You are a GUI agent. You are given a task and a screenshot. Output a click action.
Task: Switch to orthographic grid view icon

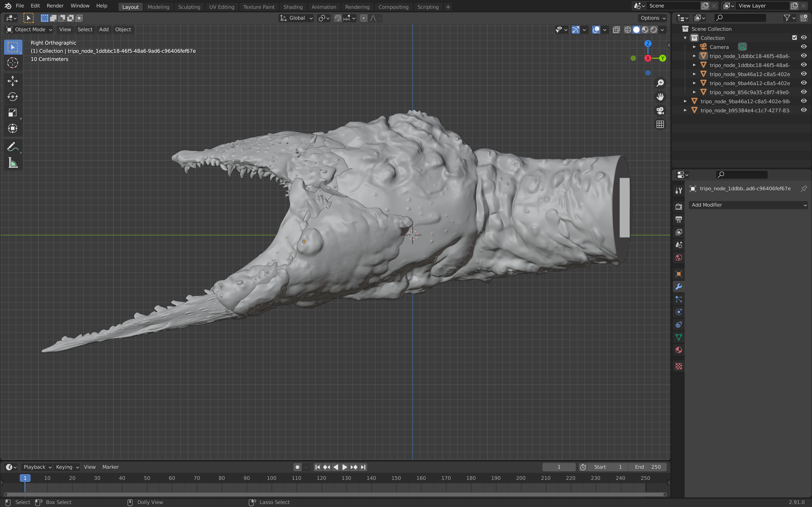point(660,124)
